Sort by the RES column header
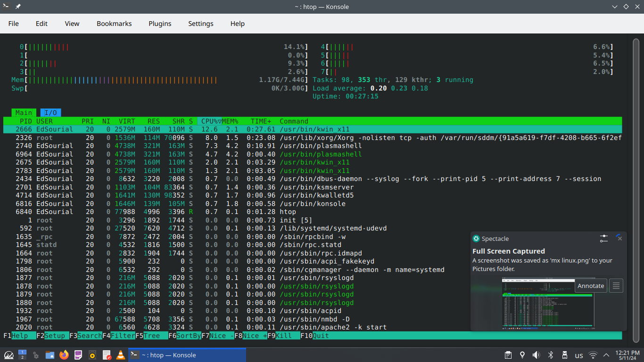Image resolution: width=644 pixels, height=362 pixels. coord(154,121)
